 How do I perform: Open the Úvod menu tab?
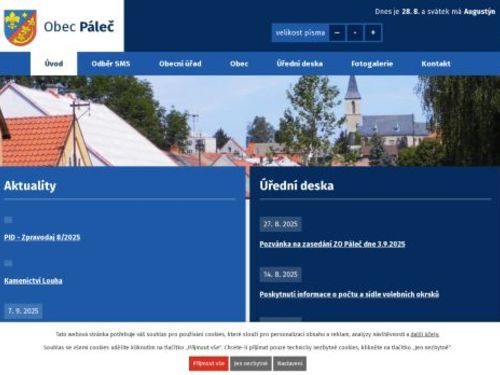click(54, 64)
